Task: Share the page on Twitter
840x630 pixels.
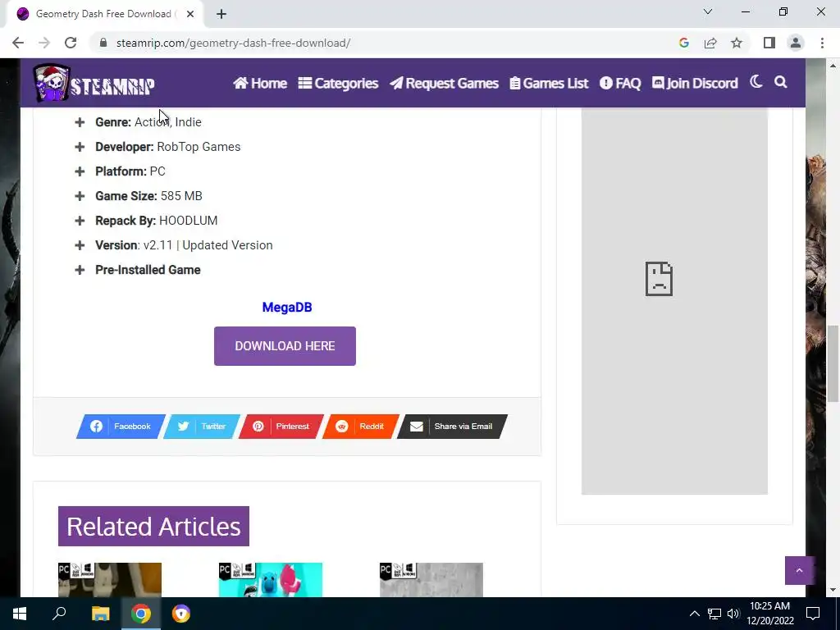Action: pyautogui.click(x=202, y=427)
